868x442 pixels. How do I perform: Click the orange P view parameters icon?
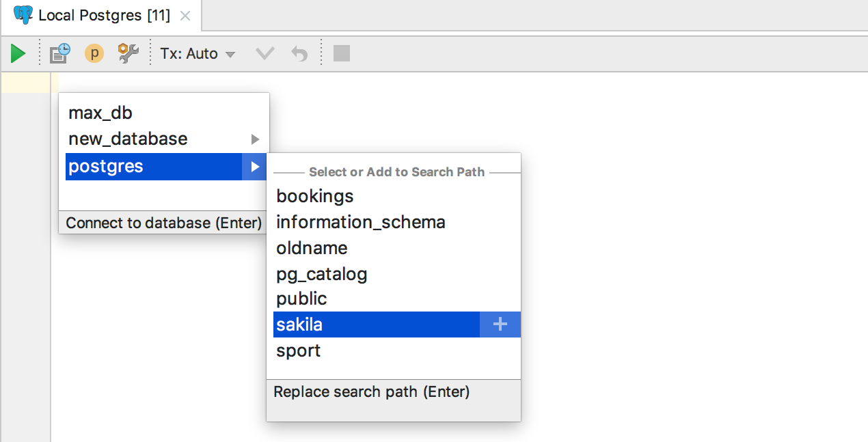(x=94, y=53)
